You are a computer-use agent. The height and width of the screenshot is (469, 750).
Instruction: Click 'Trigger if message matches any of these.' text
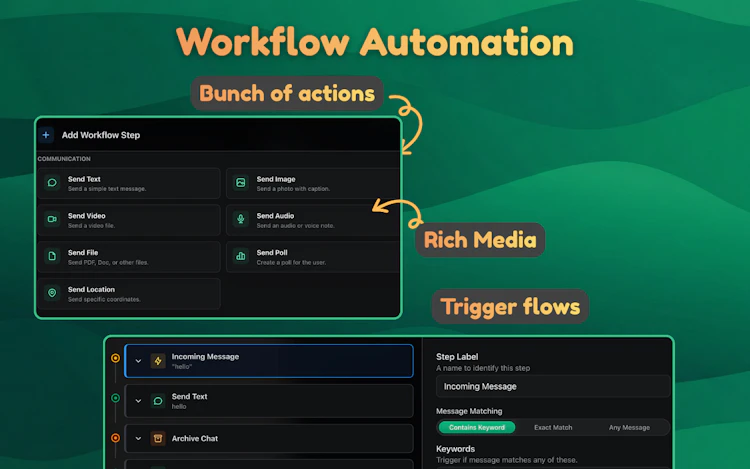click(507, 460)
